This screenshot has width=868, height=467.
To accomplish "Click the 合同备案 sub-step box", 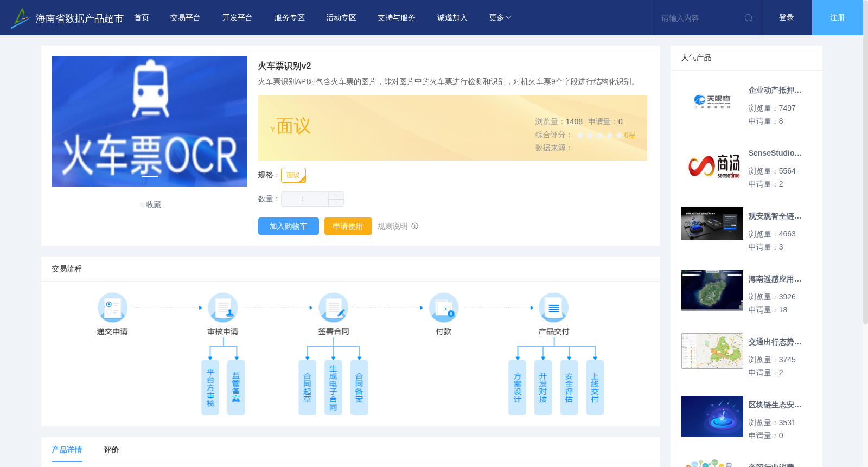I will (359, 388).
